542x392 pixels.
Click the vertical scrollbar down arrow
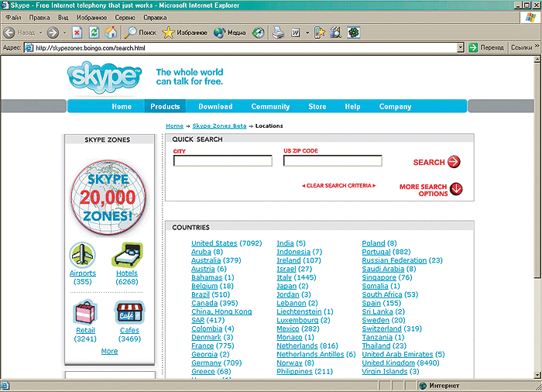[537, 375]
